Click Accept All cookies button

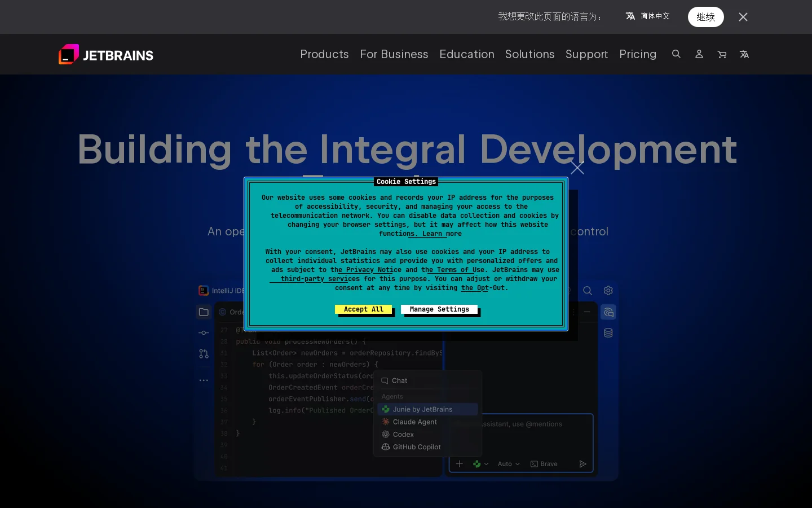(x=363, y=309)
